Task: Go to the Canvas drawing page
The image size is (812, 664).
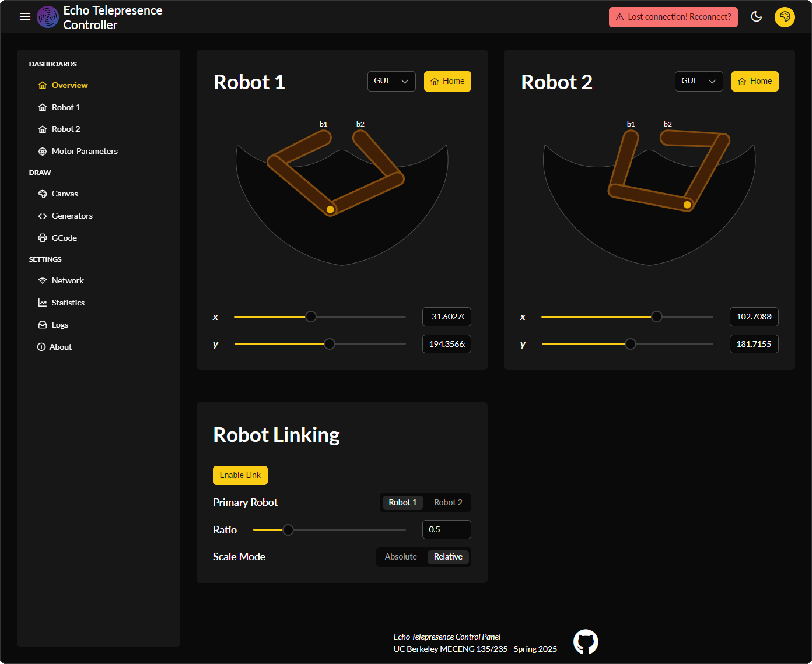Action: pos(64,194)
